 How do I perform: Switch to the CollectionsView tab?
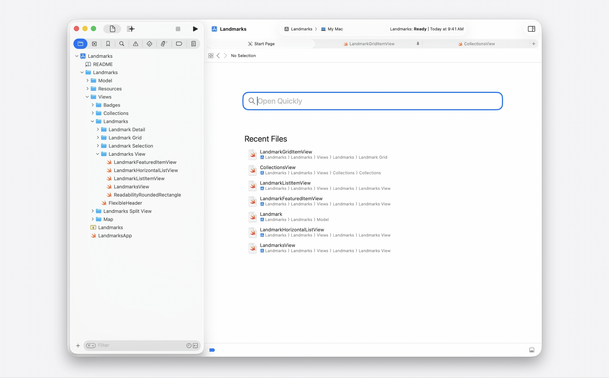[476, 44]
